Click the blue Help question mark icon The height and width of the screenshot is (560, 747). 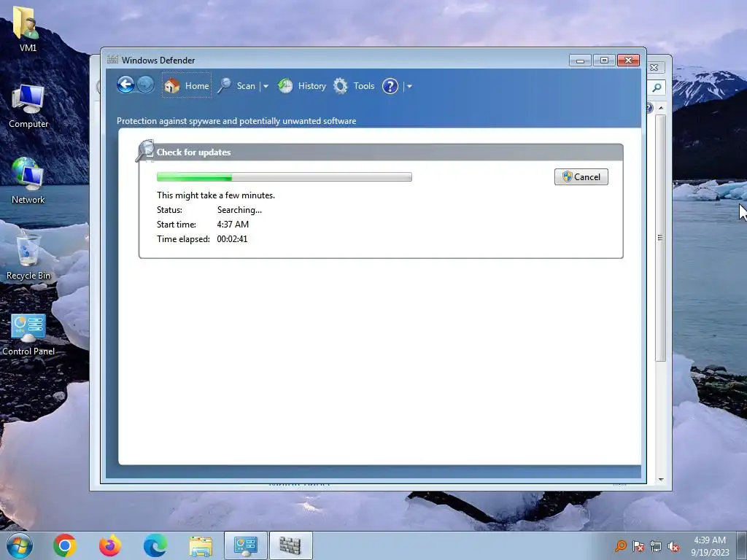(x=390, y=86)
